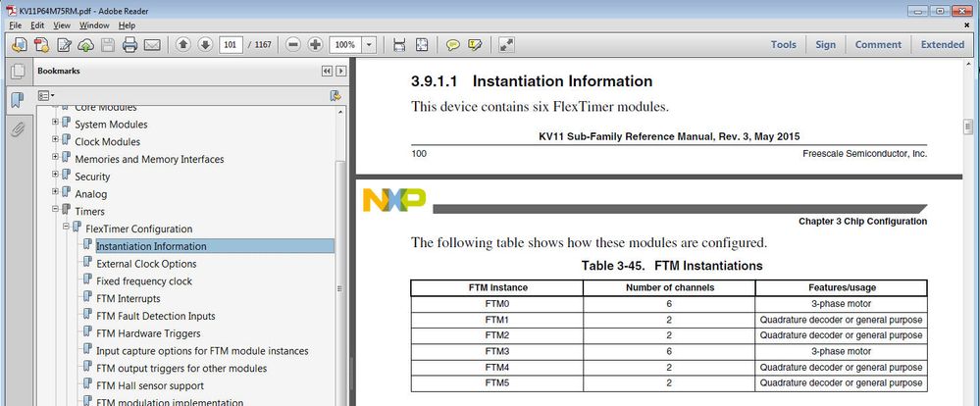Open the Window menu
980x406 pixels.
94,25
